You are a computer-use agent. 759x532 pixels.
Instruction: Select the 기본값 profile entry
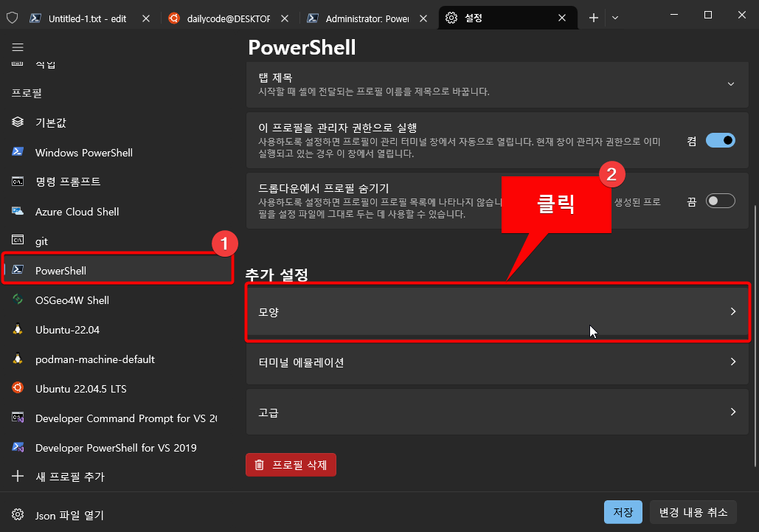click(x=117, y=122)
